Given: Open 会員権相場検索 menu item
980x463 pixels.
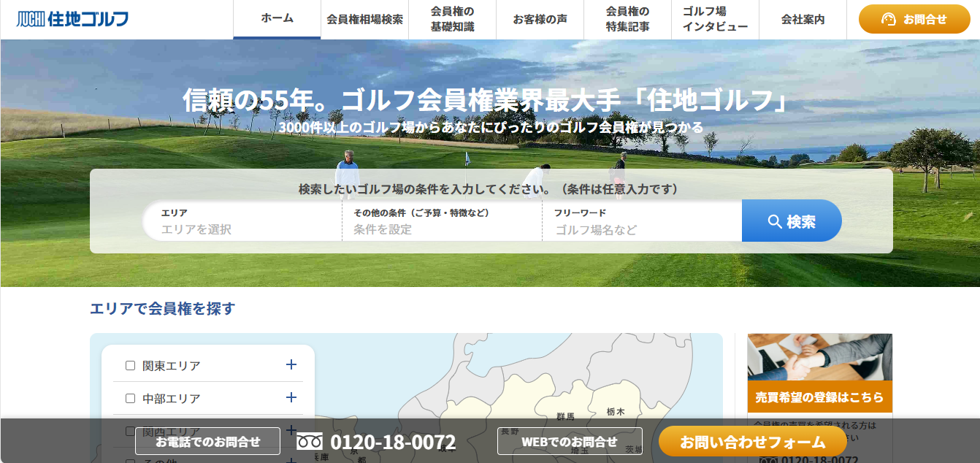Looking at the screenshot, I should (364, 20).
